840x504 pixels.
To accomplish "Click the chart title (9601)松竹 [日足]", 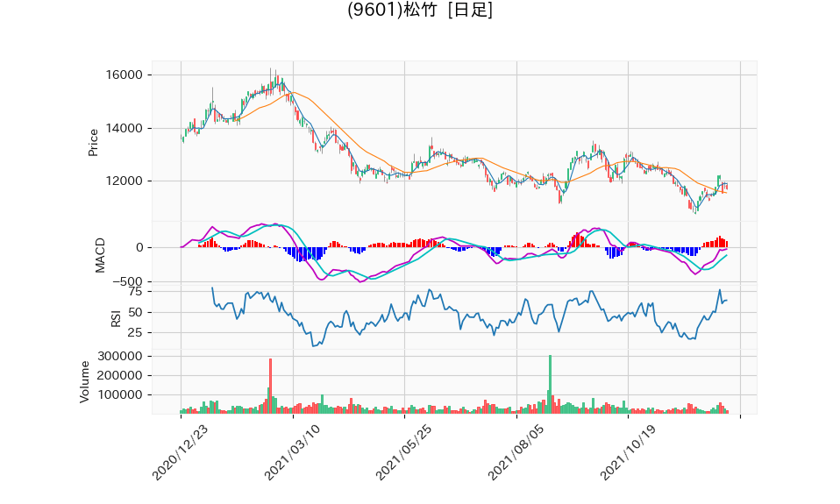I will point(419,10).
